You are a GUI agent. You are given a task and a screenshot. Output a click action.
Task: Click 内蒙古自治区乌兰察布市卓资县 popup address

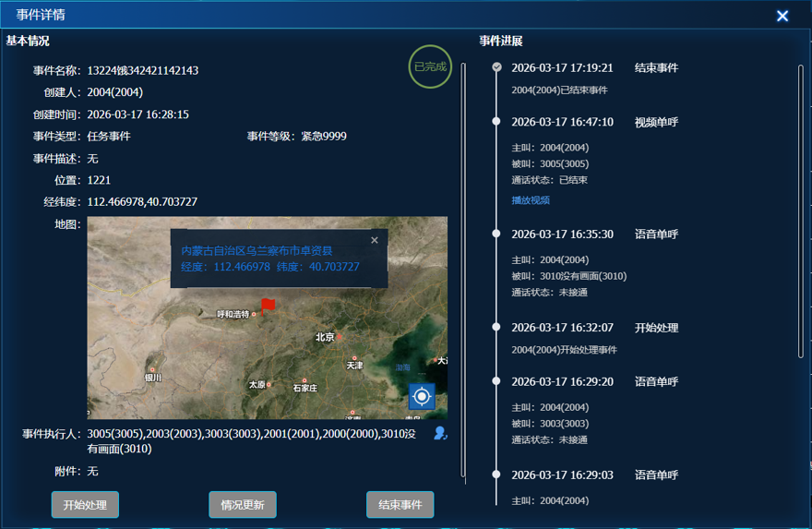257,251
